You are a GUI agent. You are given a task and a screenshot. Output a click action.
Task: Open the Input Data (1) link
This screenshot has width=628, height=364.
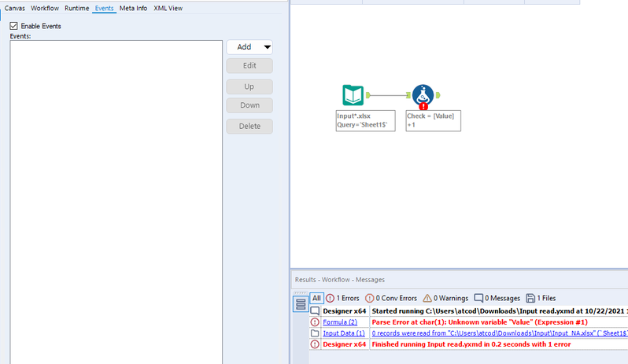pyautogui.click(x=344, y=333)
